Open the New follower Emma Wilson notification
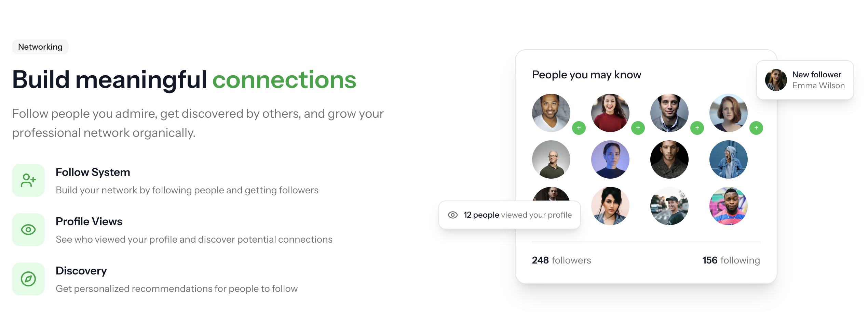Viewport: 868px width, 321px height. pyautogui.click(x=805, y=80)
